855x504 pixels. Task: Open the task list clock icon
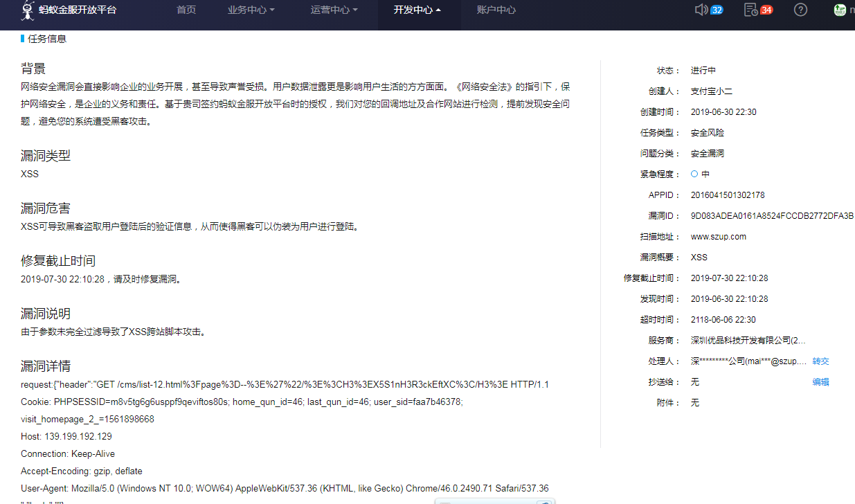750,10
